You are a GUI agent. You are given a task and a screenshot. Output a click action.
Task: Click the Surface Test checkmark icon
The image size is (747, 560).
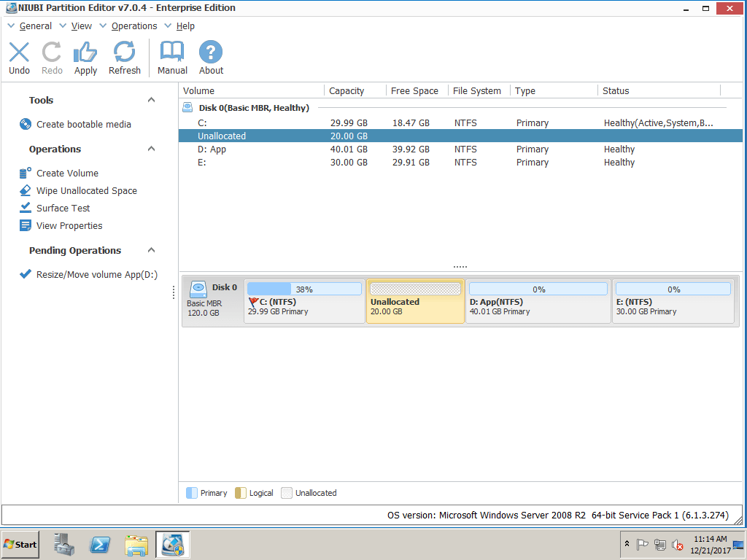click(x=26, y=208)
